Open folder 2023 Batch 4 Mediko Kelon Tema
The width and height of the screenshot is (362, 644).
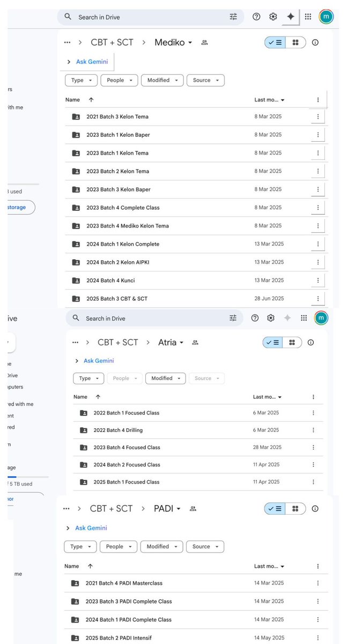(x=128, y=226)
